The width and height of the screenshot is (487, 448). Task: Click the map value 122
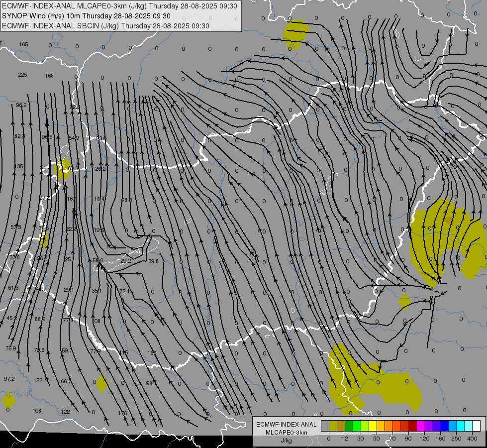tap(65, 412)
